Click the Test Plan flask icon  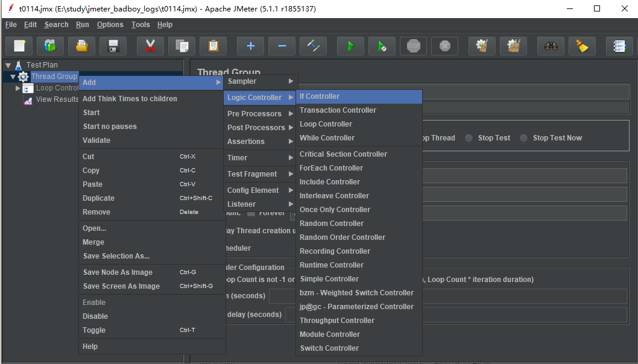[x=18, y=65]
